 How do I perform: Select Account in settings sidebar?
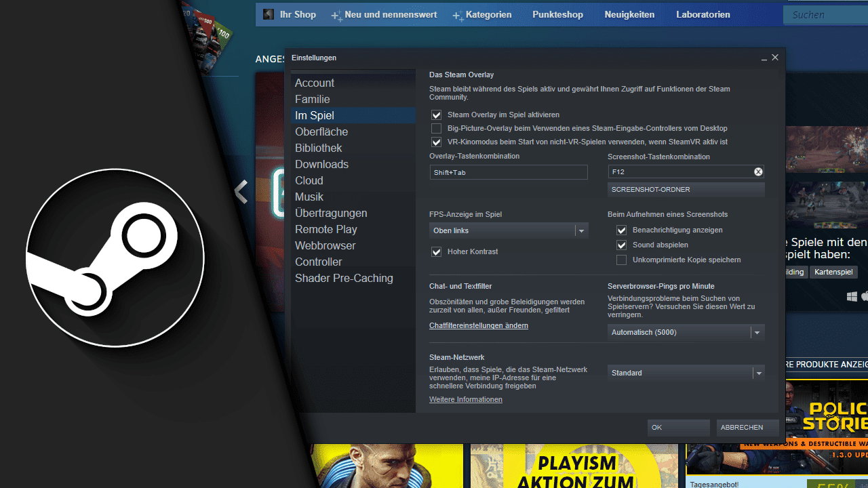click(x=353, y=83)
